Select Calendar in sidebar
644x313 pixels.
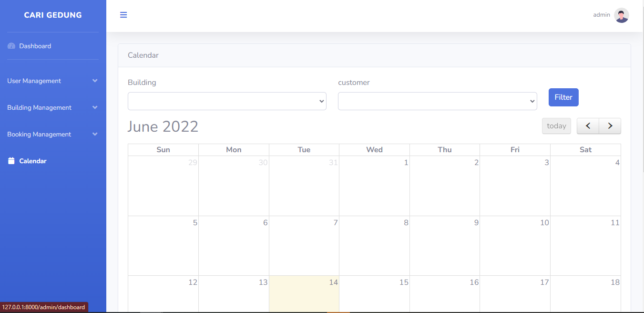tap(53, 161)
